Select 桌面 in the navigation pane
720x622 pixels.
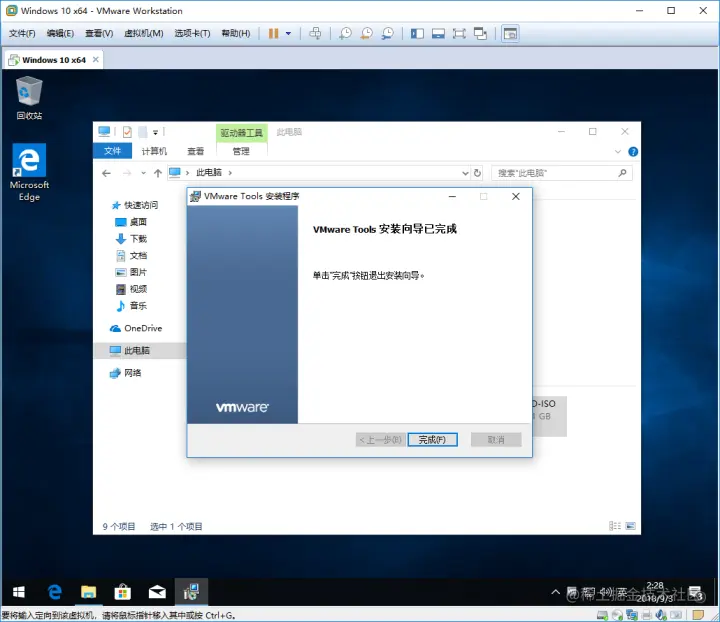131,222
